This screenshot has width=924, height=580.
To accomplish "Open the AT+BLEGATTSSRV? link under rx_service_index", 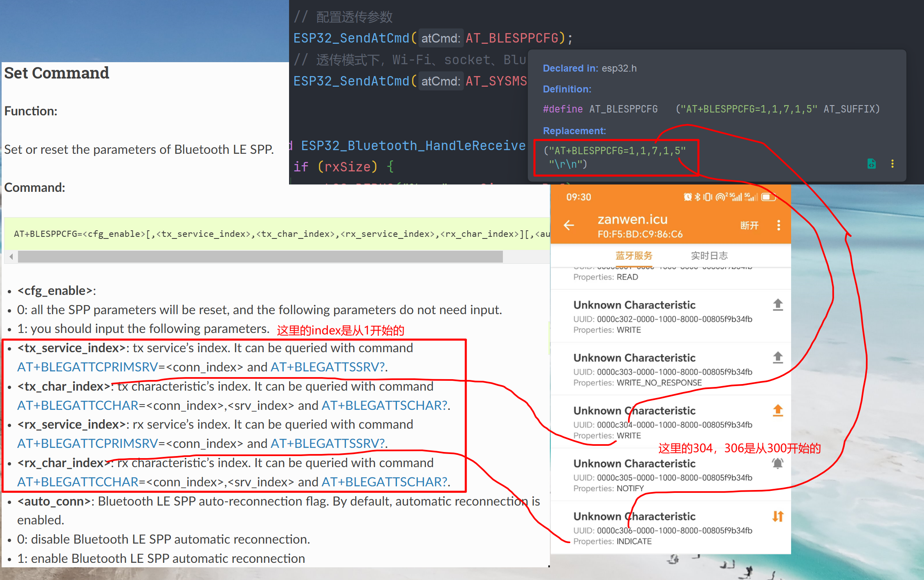I will [327, 443].
